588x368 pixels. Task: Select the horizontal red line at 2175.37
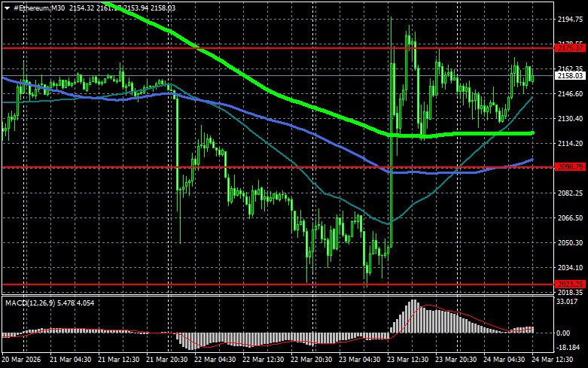tap(278, 48)
